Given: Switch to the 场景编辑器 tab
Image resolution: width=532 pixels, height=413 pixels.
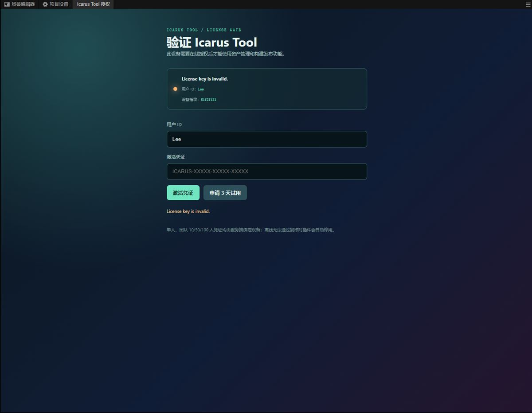Looking at the screenshot, I should pos(20,4).
